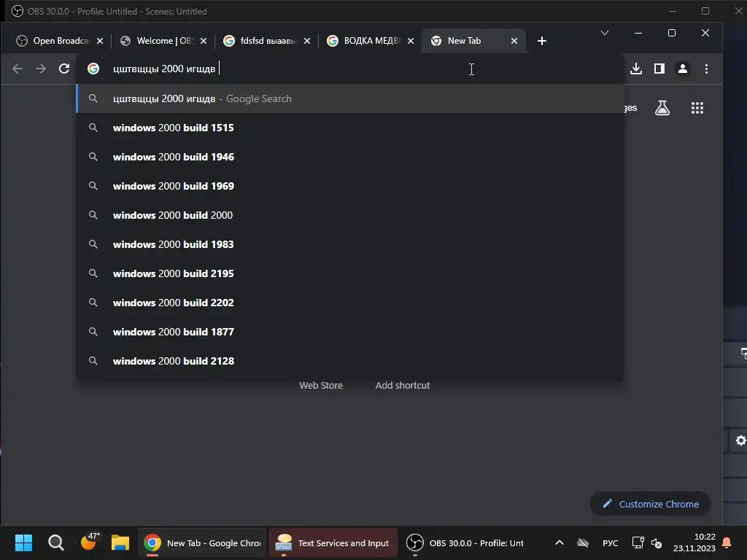747x560 pixels.
Task: Select Text Services and Input taskbar button
Action: (333, 542)
